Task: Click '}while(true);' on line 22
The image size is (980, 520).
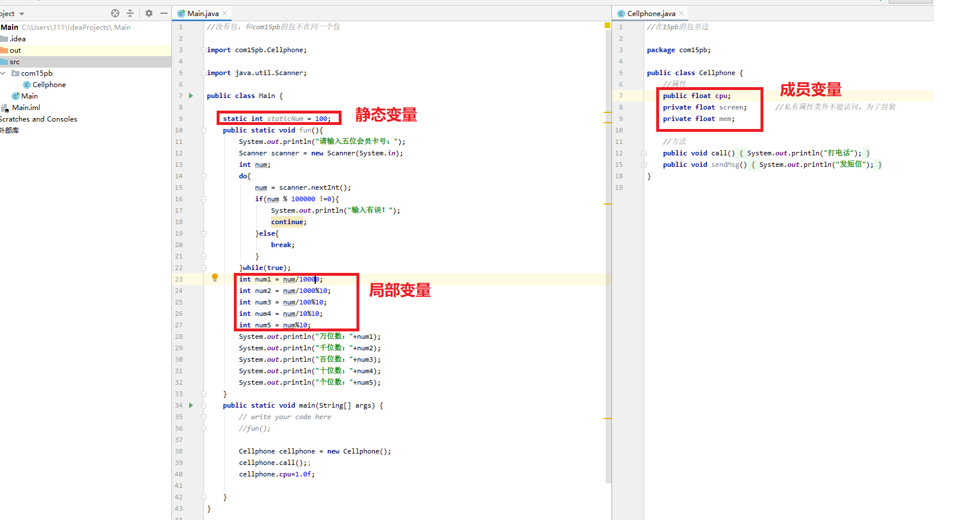Action: click(265, 268)
